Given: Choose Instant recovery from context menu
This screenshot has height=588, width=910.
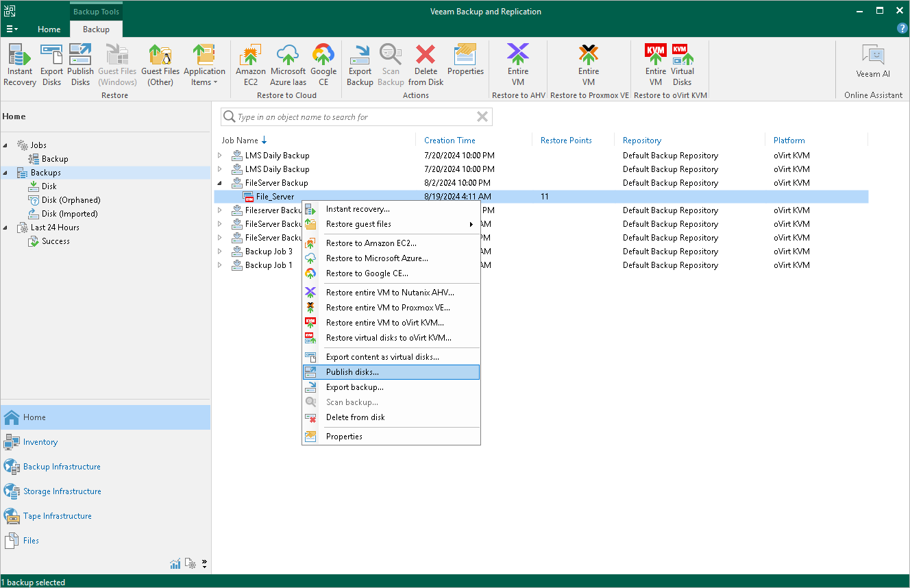Looking at the screenshot, I should (391, 209).
